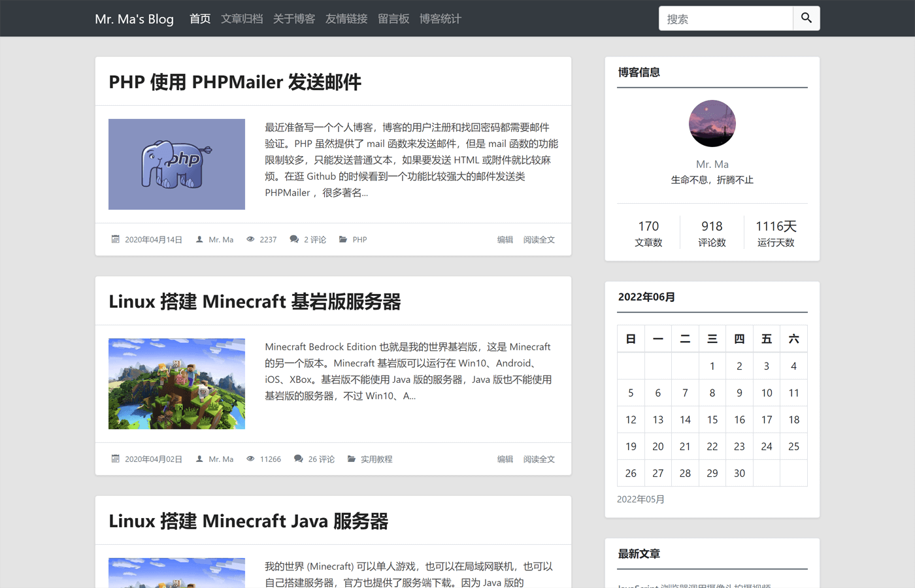Click the search magnifier icon
The height and width of the screenshot is (588, 915).
tap(806, 18)
